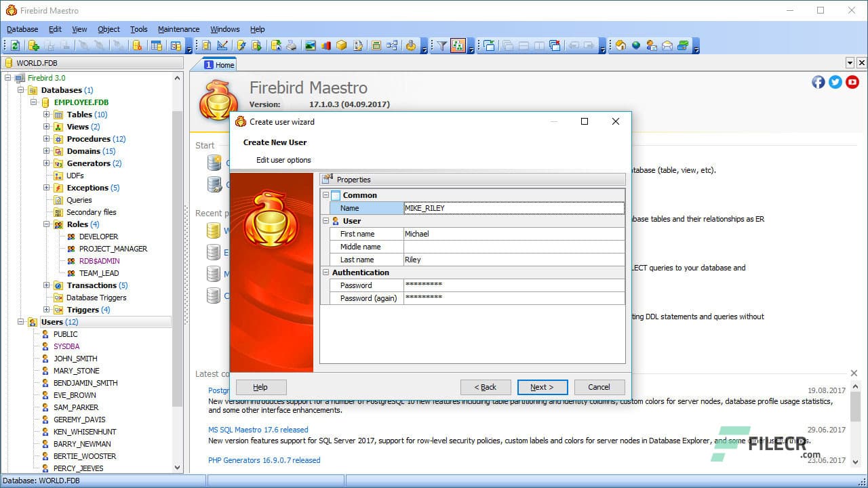Click the YouTube icon in the header

click(852, 81)
